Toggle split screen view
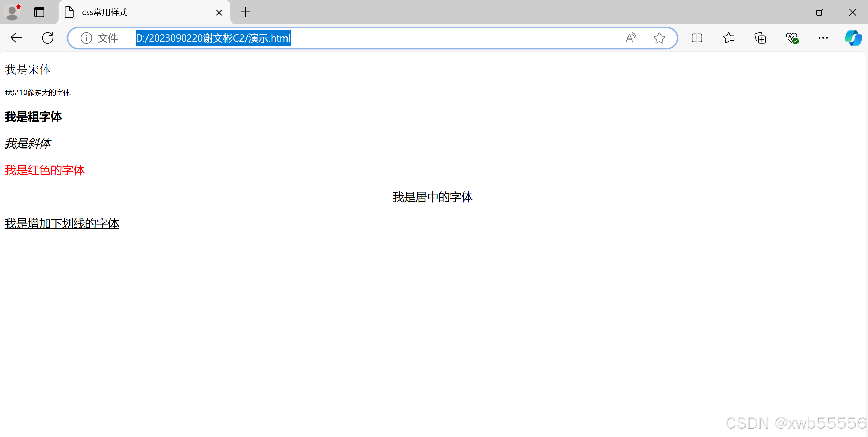Viewport: 868px width, 437px height. [697, 38]
